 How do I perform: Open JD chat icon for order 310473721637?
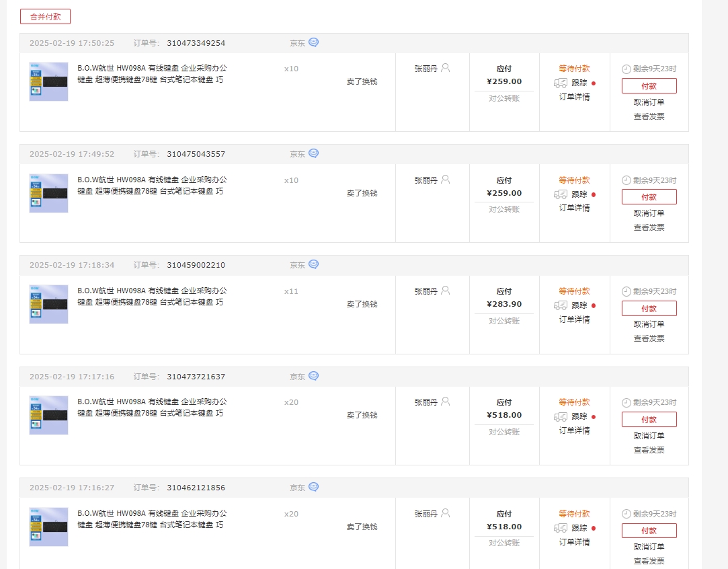314,376
